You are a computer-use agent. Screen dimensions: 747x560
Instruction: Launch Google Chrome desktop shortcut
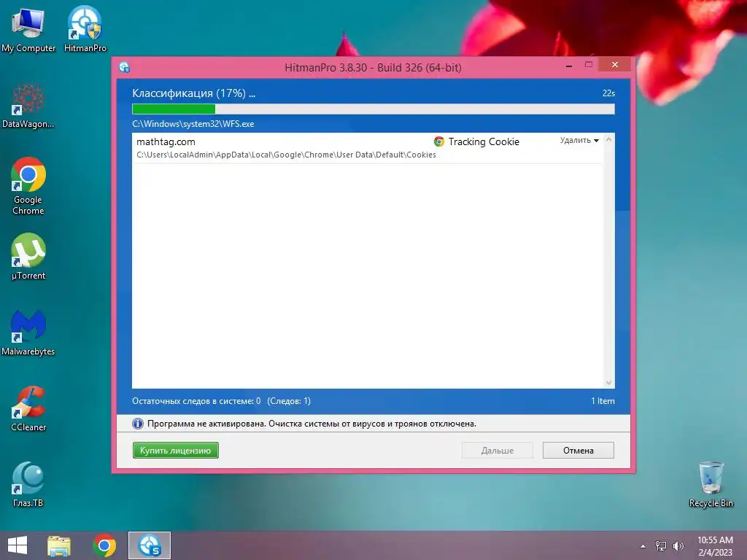tap(28, 186)
